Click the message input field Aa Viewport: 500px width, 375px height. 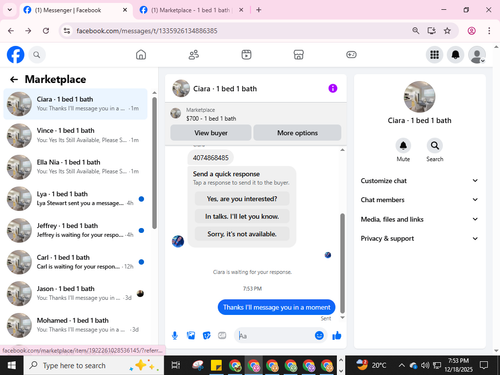tap(275, 336)
